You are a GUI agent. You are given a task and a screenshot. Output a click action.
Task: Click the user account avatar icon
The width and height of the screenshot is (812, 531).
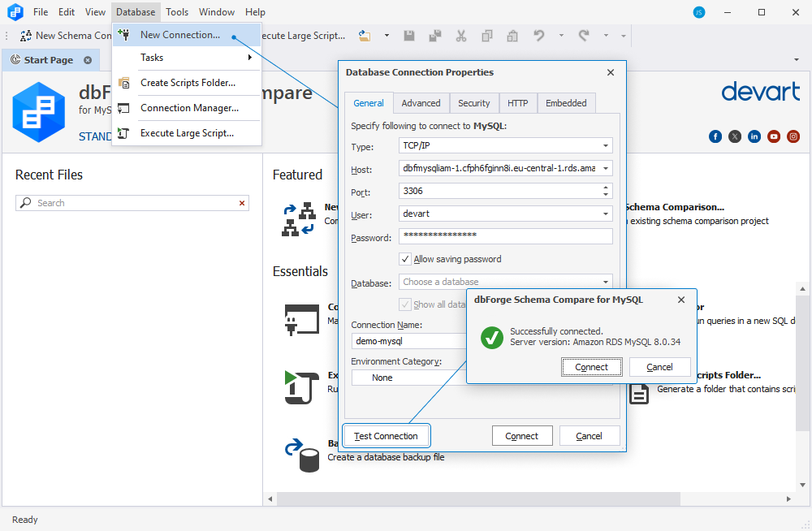click(699, 12)
